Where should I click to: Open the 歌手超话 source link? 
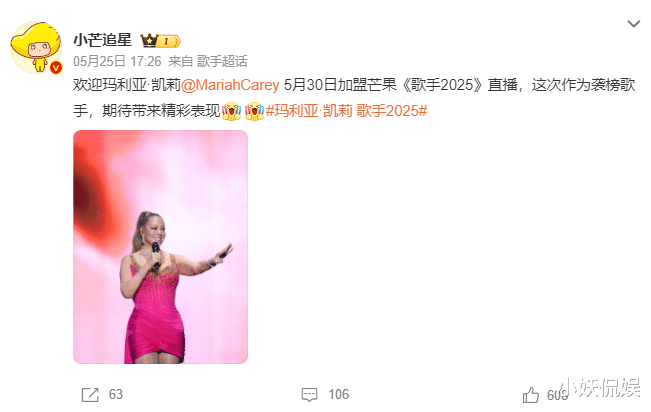point(222,61)
